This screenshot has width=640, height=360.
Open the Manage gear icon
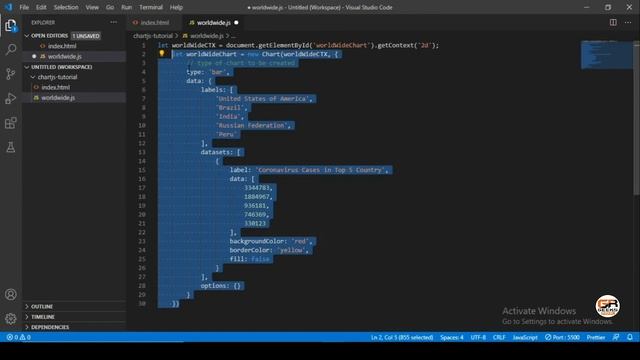coord(11,318)
